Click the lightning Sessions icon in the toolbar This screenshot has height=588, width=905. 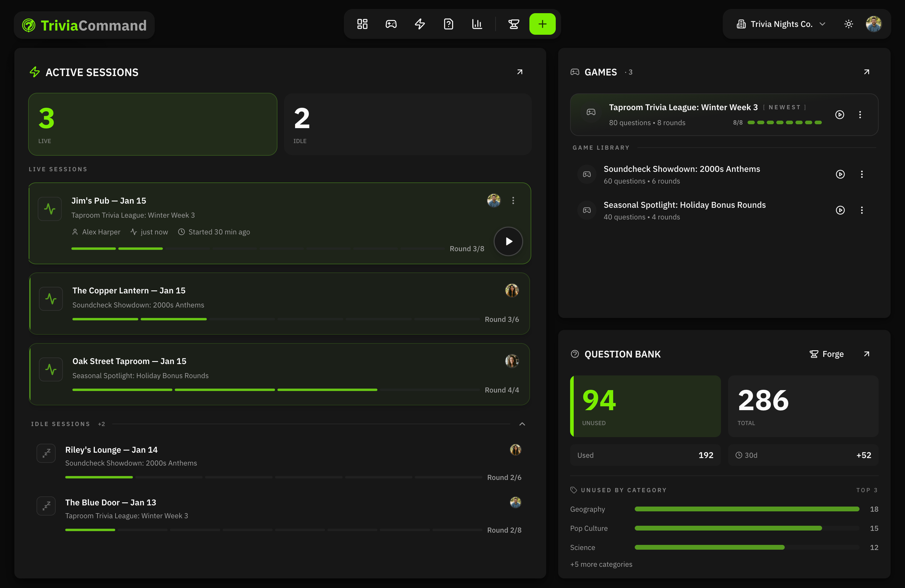[420, 24]
